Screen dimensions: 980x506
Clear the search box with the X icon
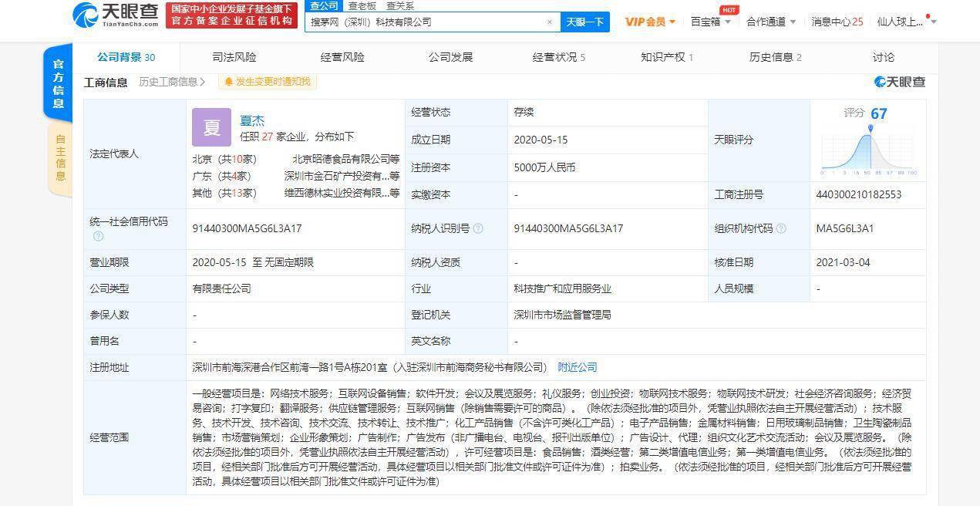tap(550, 22)
